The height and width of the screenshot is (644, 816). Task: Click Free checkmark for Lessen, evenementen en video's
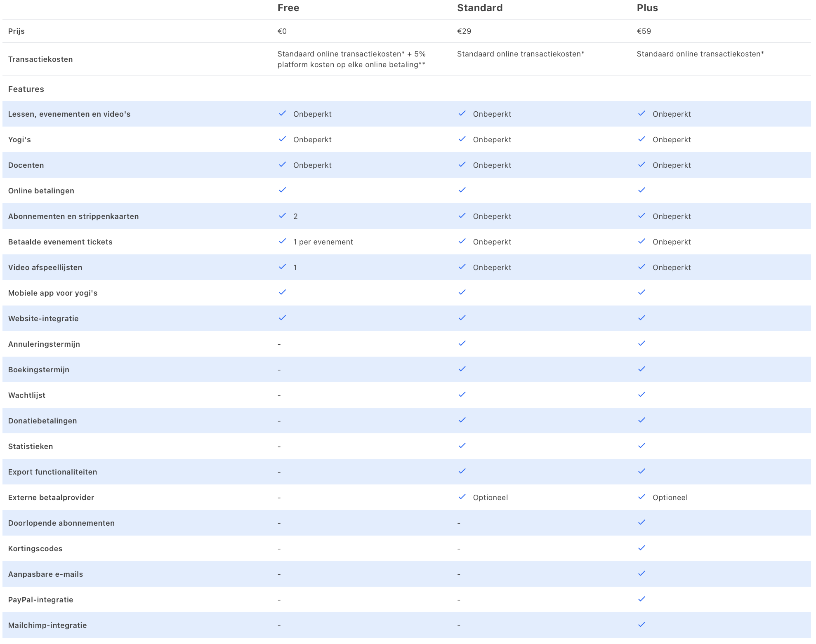tap(282, 113)
